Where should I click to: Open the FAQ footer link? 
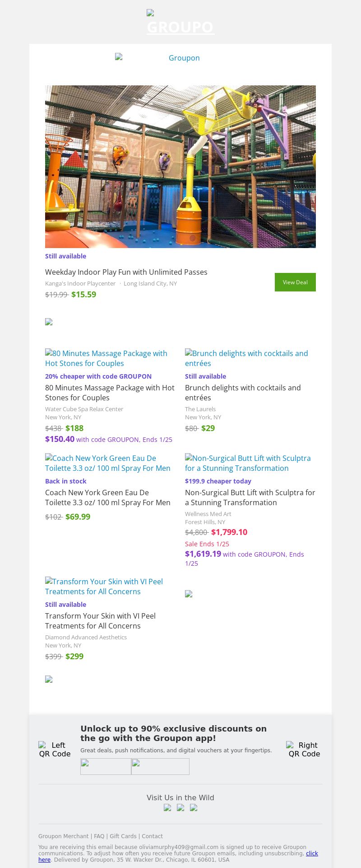pyautogui.click(x=99, y=836)
